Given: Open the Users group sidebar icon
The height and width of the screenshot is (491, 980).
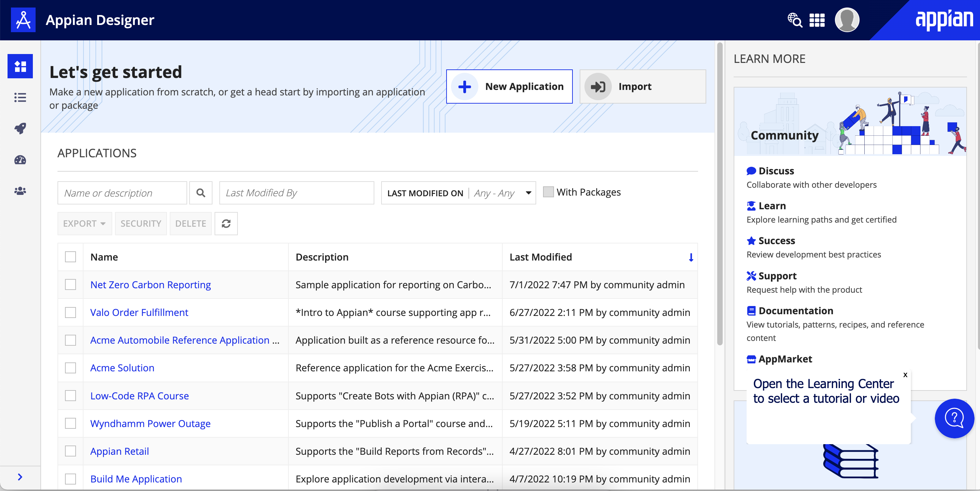Looking at the screenshot, I should coord(20,191).
